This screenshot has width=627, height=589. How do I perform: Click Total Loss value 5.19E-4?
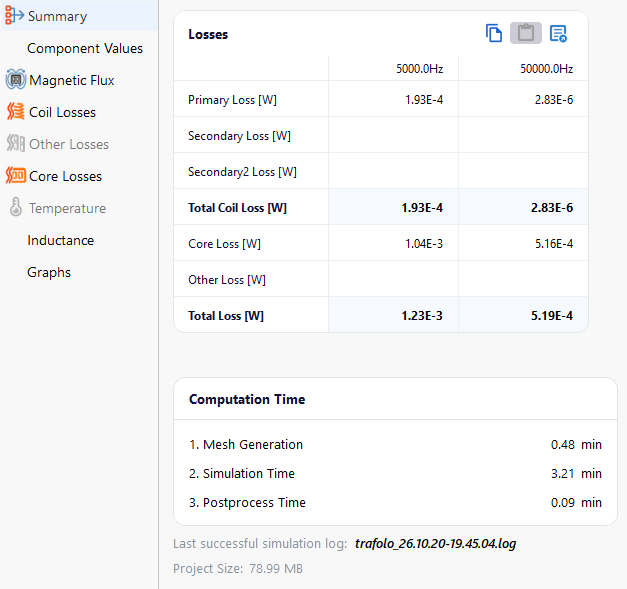tap(552, 315)
